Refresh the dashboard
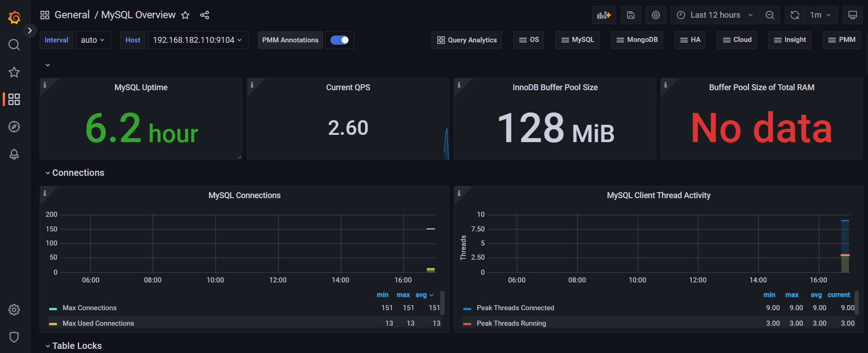This screenshot has height=353, width=868. tap(795, 15)
